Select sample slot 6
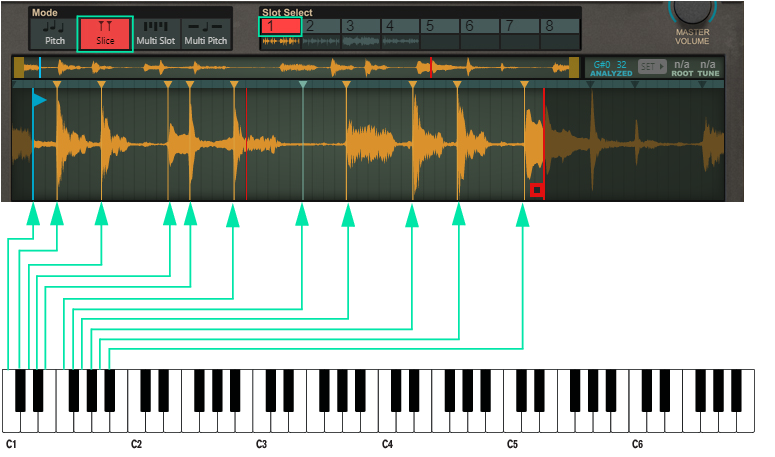This screenshot has width=775, height=457. point(480,26)
